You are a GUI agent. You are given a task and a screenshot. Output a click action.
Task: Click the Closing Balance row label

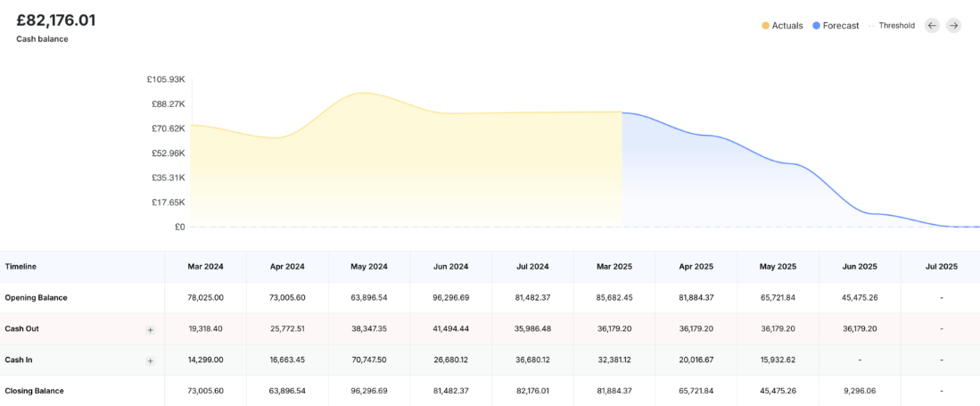[34, 391]
